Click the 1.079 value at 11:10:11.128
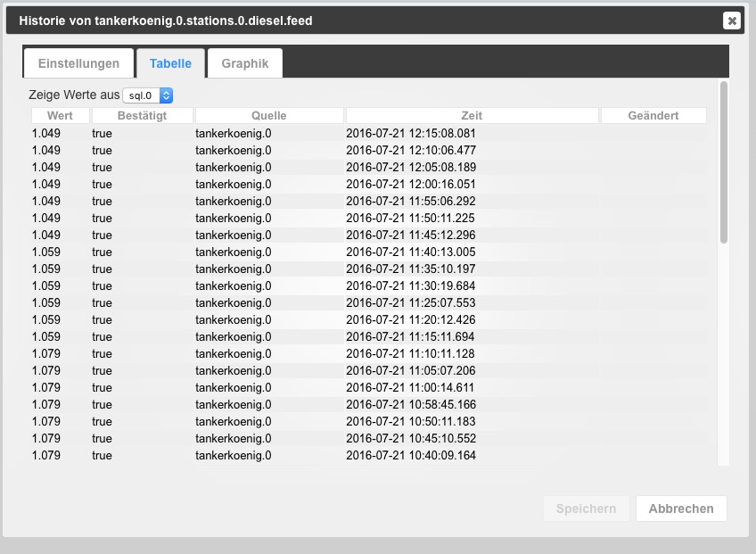Image resolution: width=756 pixels, height=554 pixels. [46, 353]
